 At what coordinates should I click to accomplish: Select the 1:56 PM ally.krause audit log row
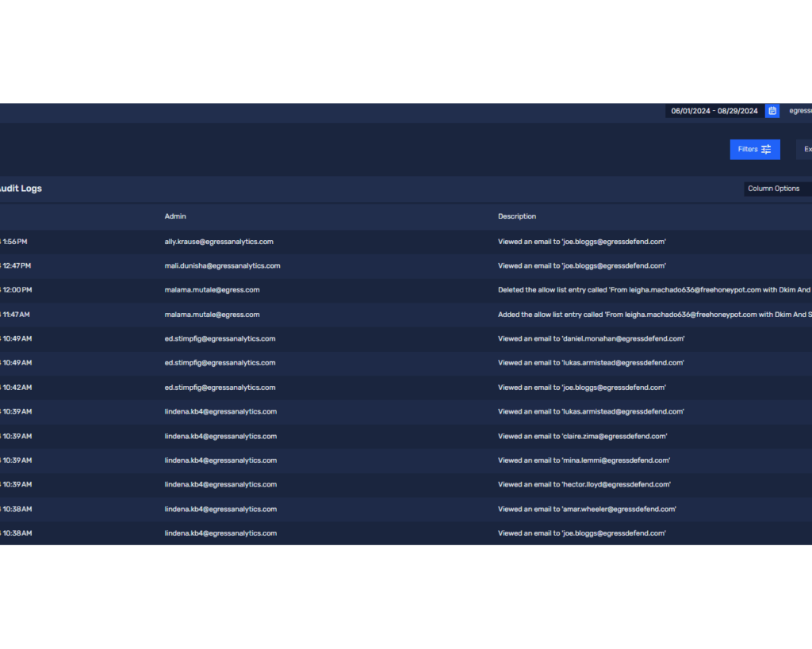click(x=317, y=241)
